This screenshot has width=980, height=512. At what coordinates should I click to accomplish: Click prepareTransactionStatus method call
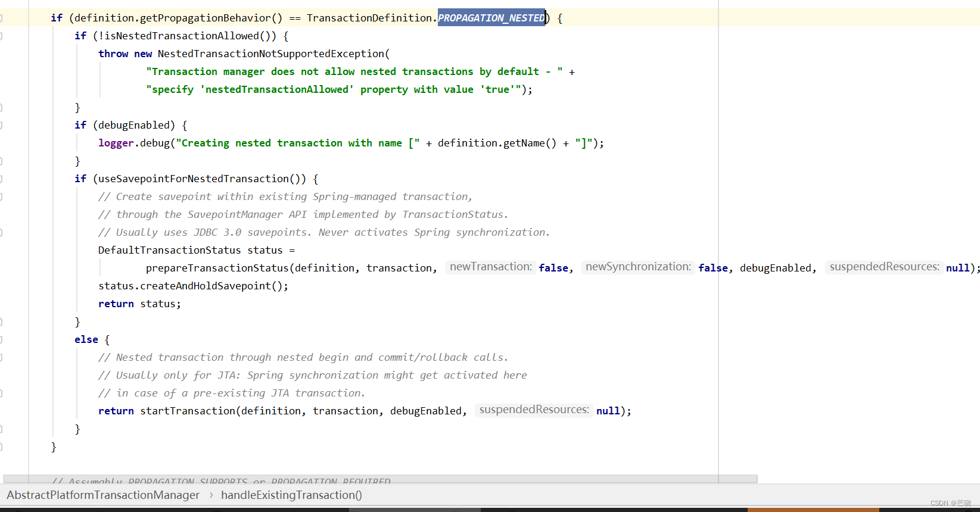217,268
